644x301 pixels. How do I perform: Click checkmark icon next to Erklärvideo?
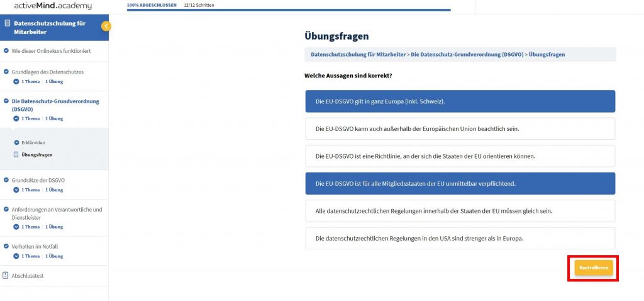(16, 143)
